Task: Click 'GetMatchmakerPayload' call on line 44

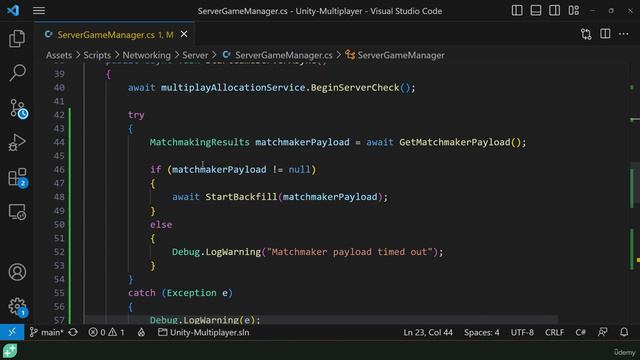Action: coord(455,142)
